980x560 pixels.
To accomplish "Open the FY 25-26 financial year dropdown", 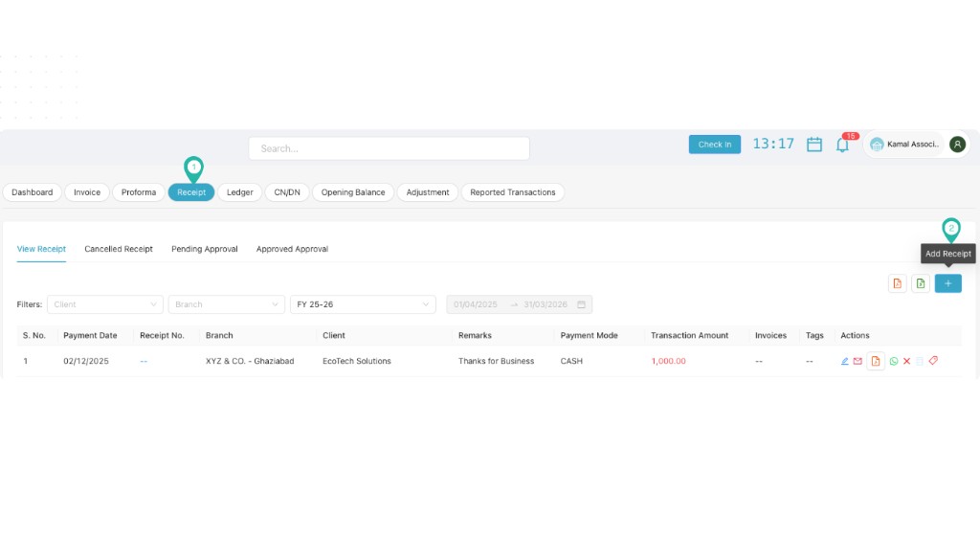I will [363, 304].
